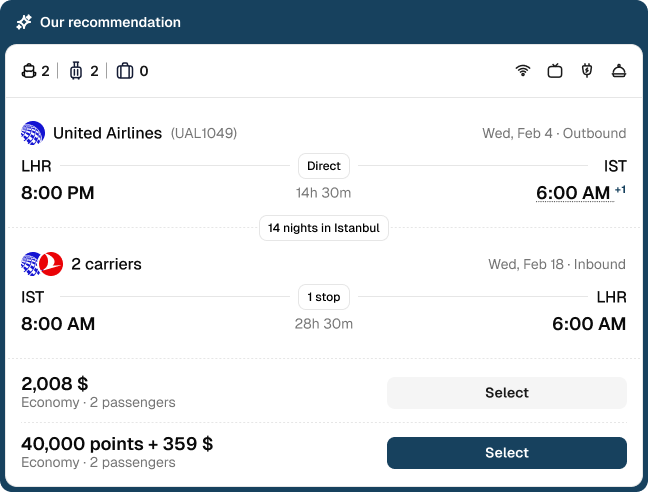
Task: Click the UAL1049 flight number
Action: coord(204,133)
